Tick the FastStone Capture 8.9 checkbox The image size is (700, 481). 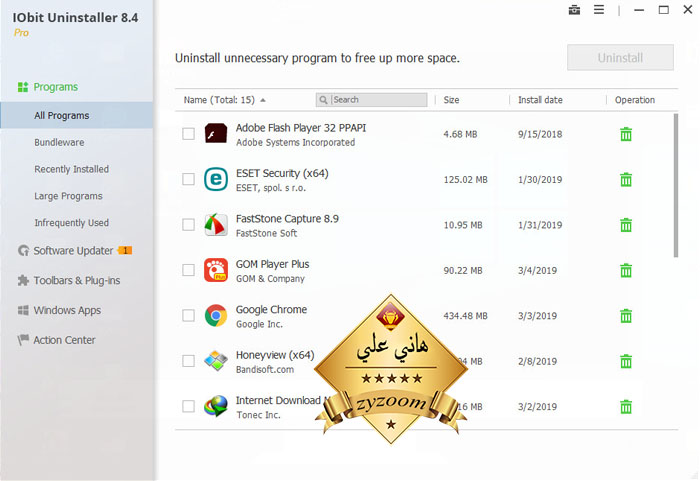click(188, 224)
